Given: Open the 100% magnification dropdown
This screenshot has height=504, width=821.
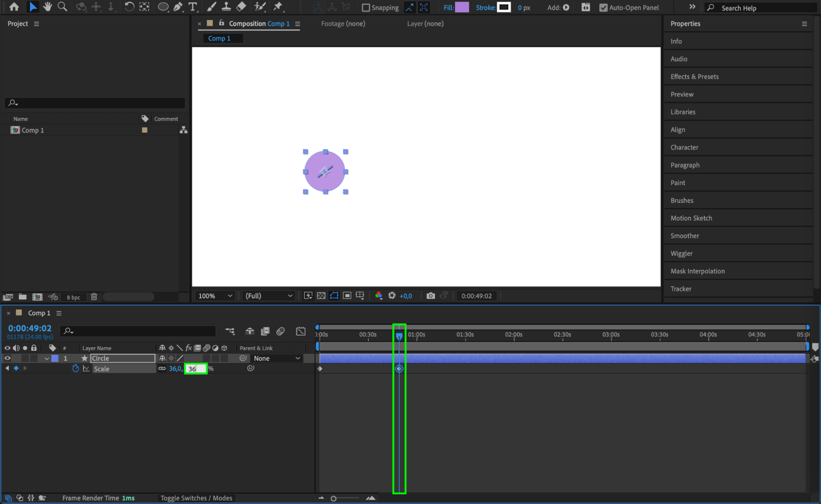Looking at the screenshot, I should point(215,296).
